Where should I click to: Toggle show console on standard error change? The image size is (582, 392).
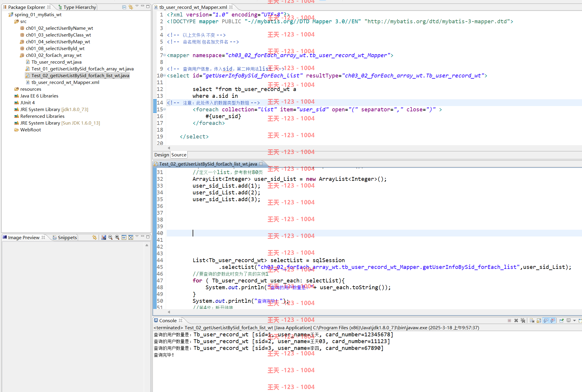point(553,320)
